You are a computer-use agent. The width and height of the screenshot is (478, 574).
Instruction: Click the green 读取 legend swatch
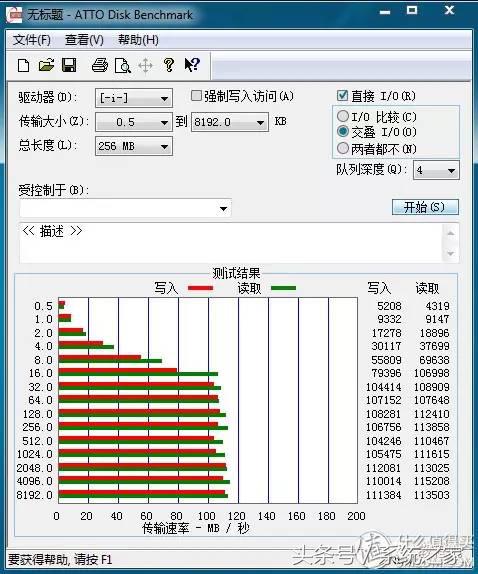(283, 288)
